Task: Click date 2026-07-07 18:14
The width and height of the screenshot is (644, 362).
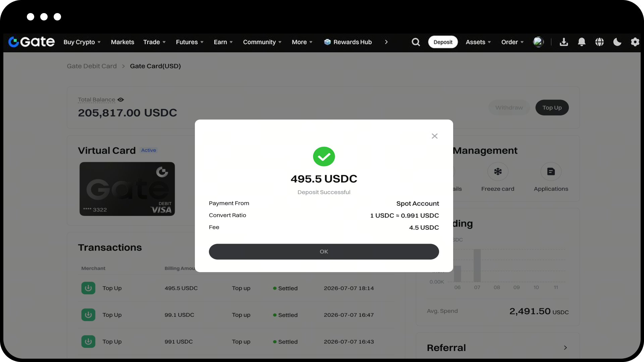Action: (x=349, y=288)
